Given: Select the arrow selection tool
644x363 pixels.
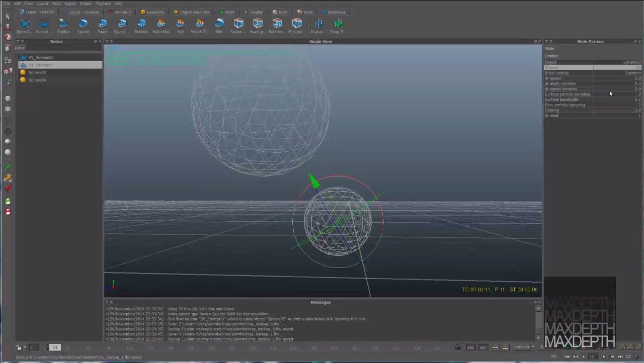Looking at the screenshot, I should [x=7, y=16].
